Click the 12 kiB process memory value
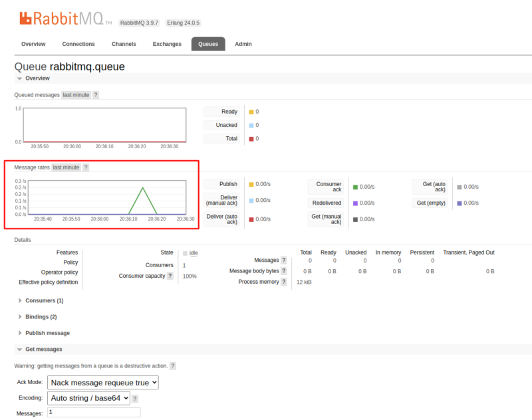This screenshot has height=420, width=532. click(x=304, y=282)
